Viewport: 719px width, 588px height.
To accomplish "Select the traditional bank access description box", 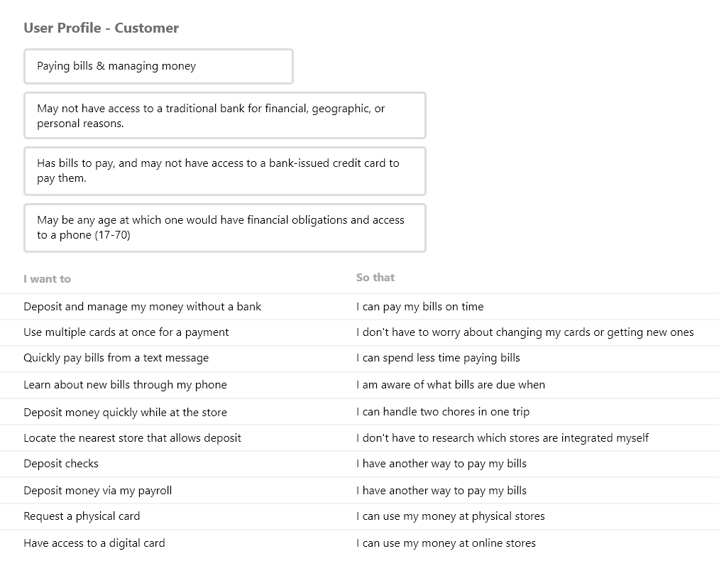I will coord(225,116).
